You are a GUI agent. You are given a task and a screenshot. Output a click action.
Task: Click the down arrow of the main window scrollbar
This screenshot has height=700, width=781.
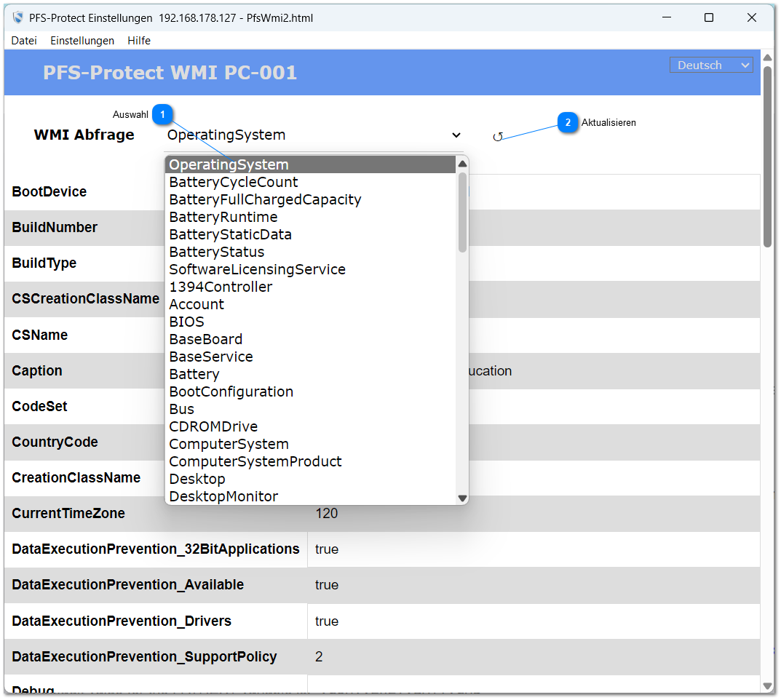point(768,685)
